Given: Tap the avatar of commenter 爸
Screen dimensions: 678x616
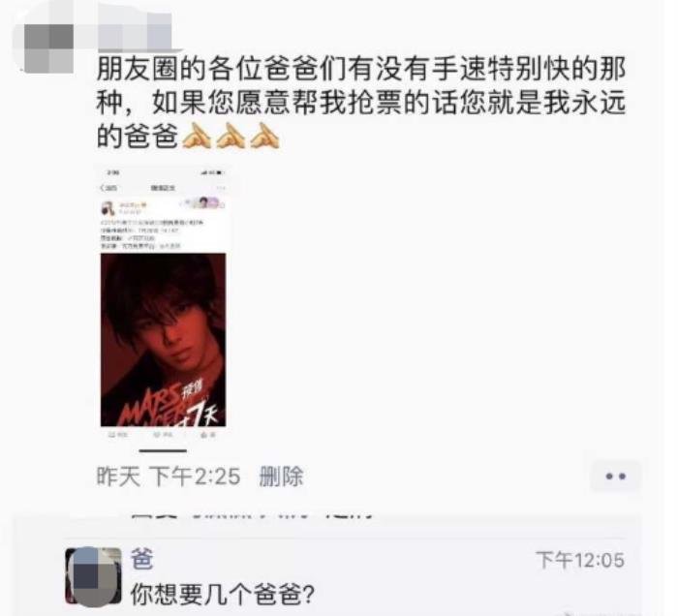Looking at the screenshot, I should [x=93, y=576].
